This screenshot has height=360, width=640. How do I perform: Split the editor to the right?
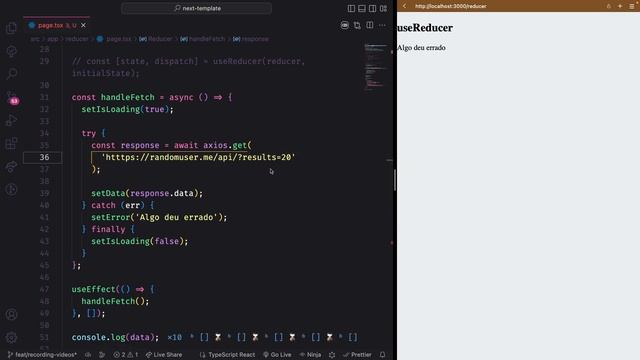pyautogui.click(x=369, y=25)
